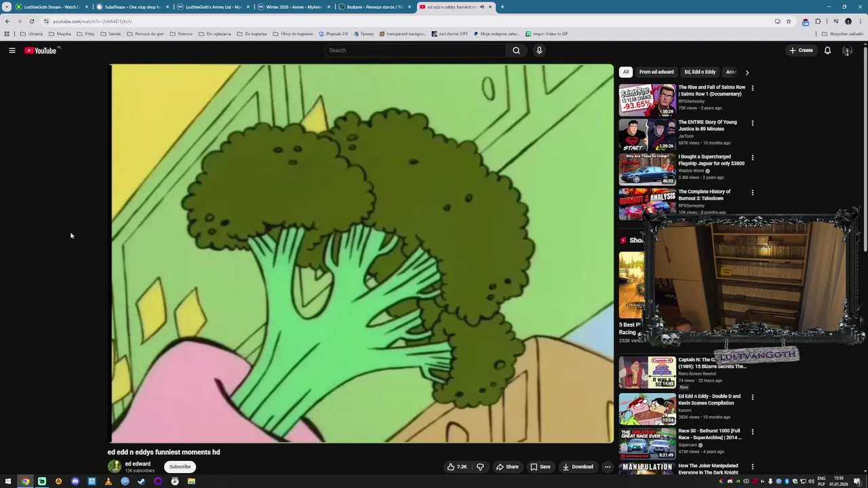Select the All filter chip
The height and width of the screenshot is (488, 868).
click(626, 72)
